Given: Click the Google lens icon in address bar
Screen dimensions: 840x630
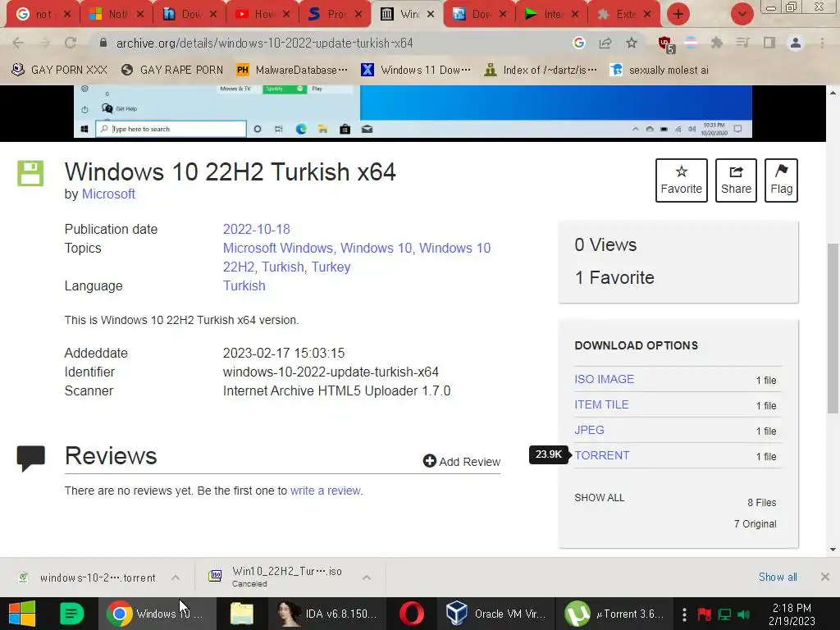Looking at the screenshot, I should click(x=578, y=43).
